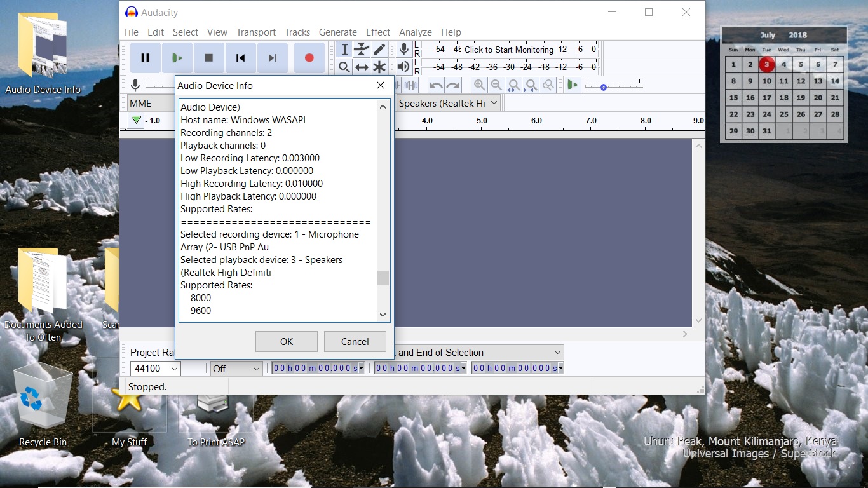
Task: Click the Fit Selection zoom icon
Action: click(513, 85)
